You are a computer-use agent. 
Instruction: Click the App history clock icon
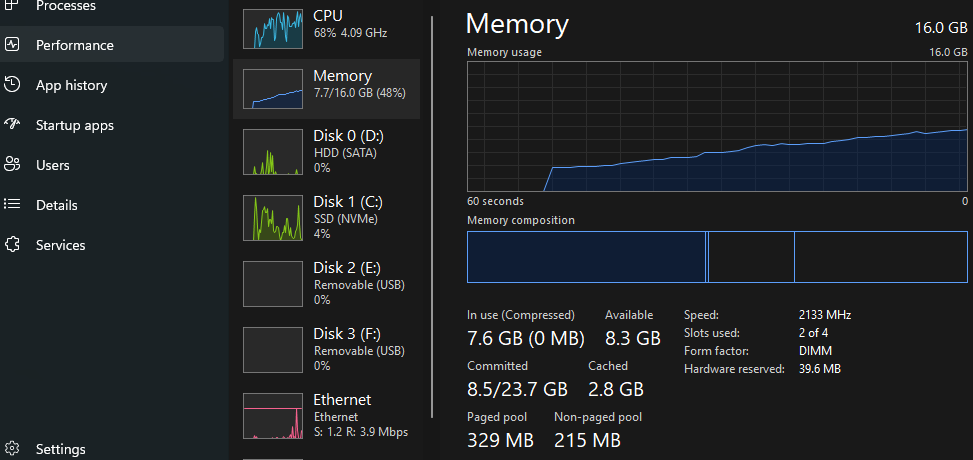coord(12,84)
